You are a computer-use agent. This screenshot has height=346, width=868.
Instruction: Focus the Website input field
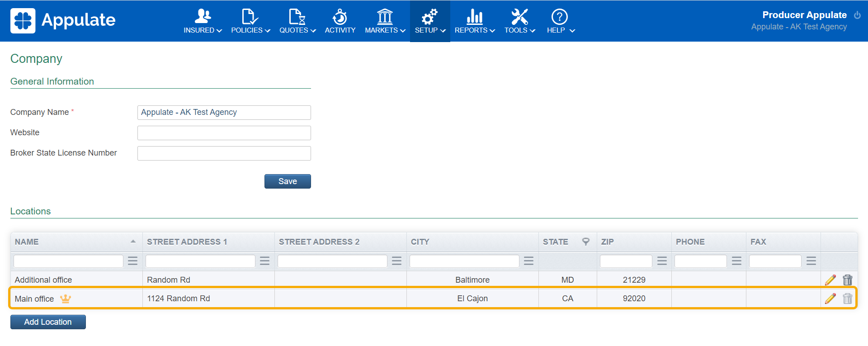pos(224,133)
